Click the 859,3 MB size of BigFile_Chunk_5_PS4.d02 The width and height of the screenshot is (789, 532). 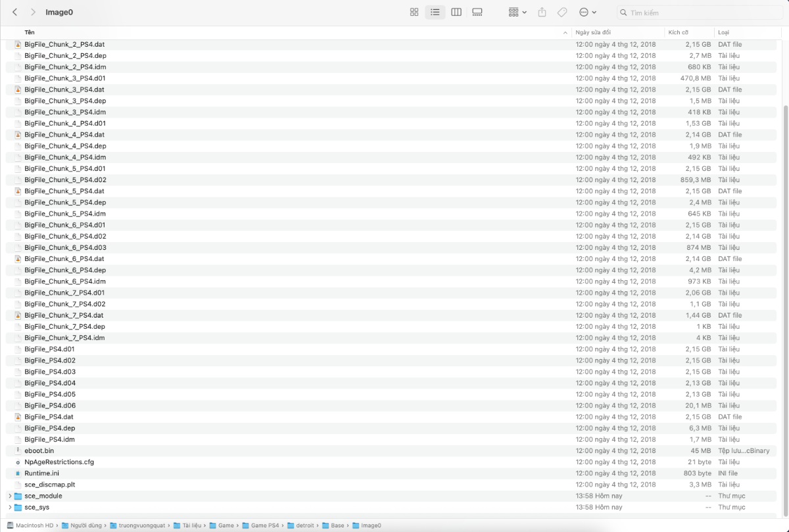pos(696,180)
